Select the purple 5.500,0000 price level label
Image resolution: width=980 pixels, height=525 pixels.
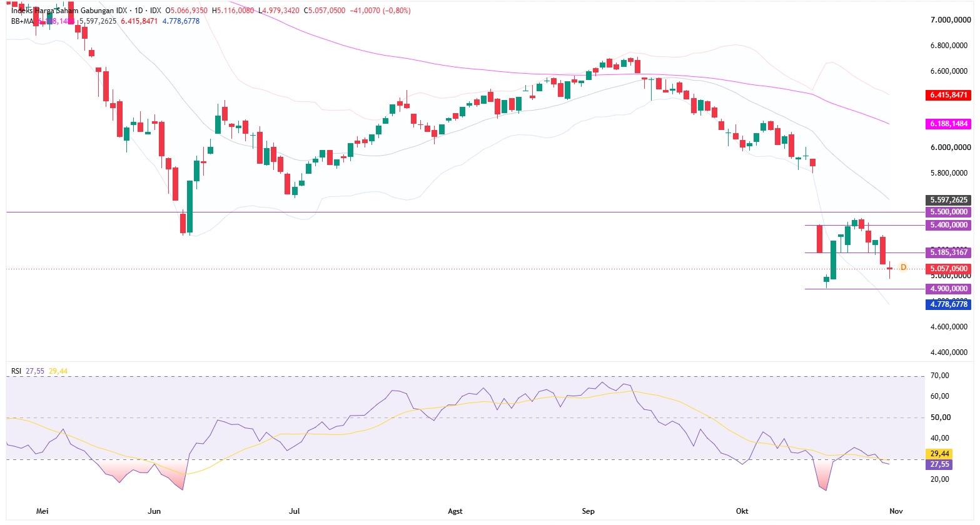948,212
